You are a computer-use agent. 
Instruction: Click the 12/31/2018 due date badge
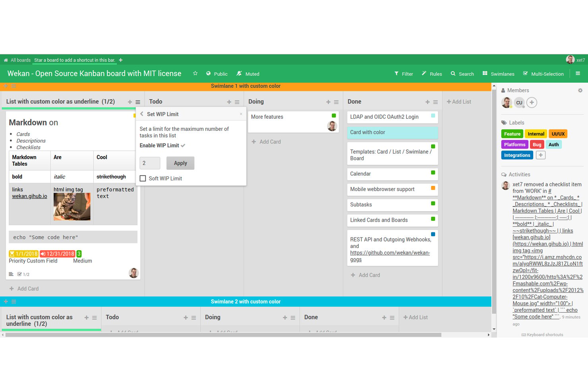(x=58, y=254)
